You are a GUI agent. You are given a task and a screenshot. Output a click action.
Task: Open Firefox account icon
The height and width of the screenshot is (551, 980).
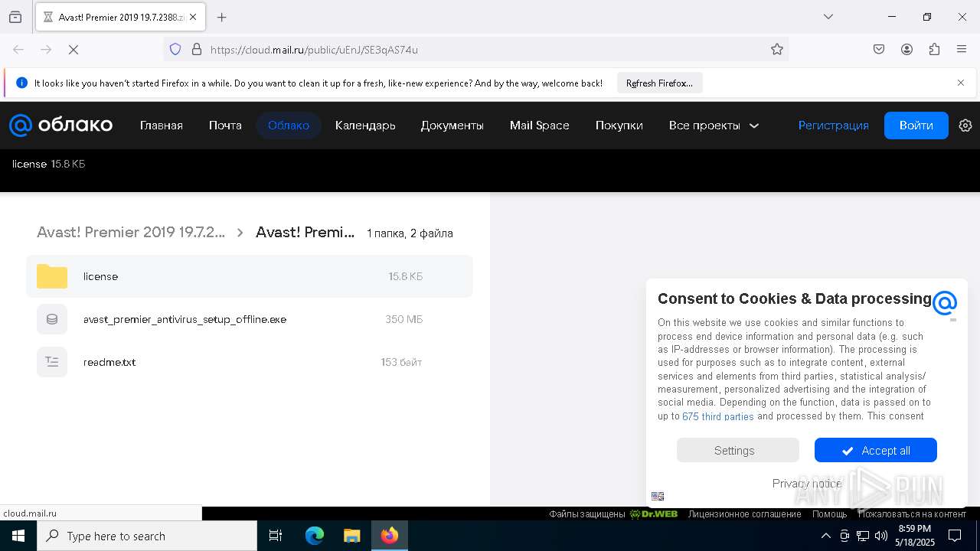pyautogui.click(x=906, y=50)
